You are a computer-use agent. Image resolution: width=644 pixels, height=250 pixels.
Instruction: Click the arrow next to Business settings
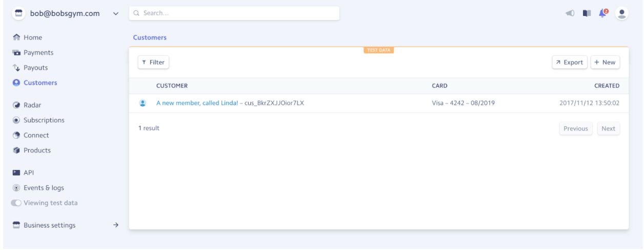coord(116,225)
